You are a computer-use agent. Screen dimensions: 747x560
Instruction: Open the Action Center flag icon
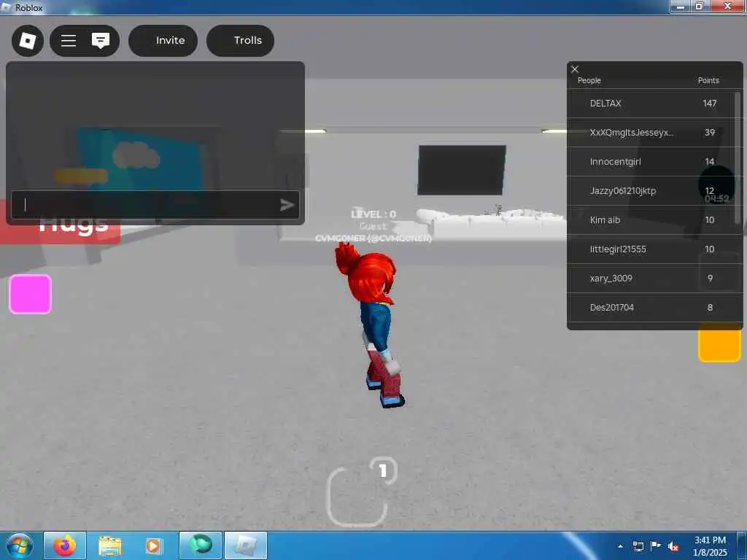point(656,545)
